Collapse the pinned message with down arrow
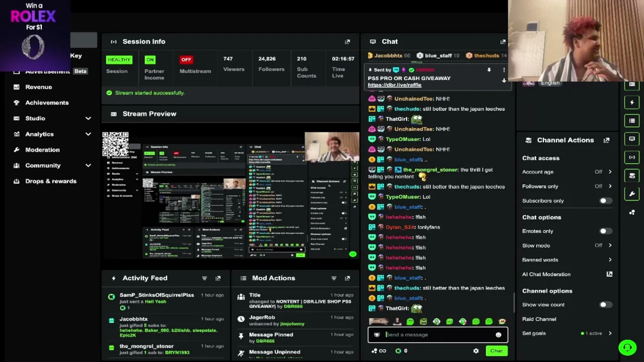 (504, 80)
